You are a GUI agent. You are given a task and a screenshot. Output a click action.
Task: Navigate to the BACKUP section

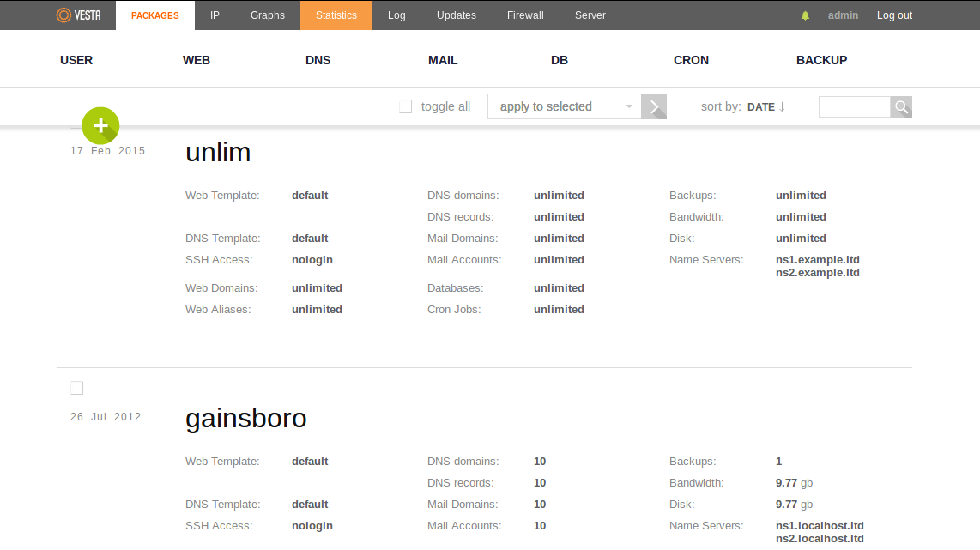[x=821, y=60]
